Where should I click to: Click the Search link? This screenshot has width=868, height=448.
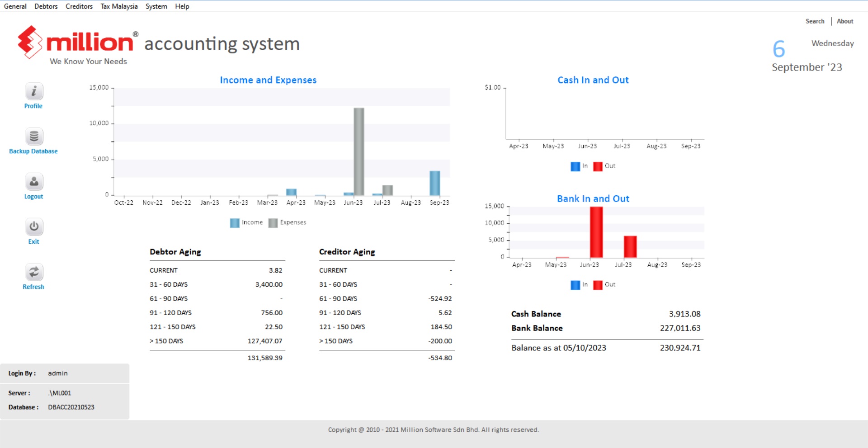pyautogui.click(x=815, y=21)
